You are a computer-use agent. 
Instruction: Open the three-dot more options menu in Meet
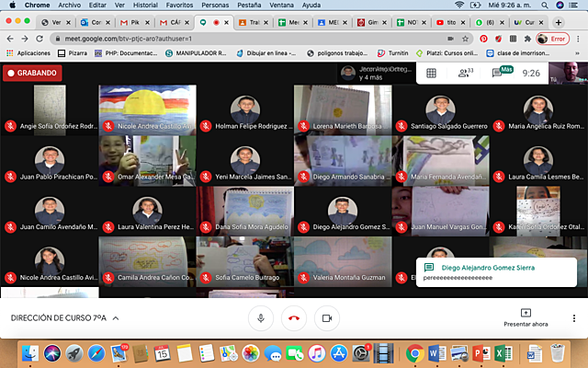click(573, 318)
